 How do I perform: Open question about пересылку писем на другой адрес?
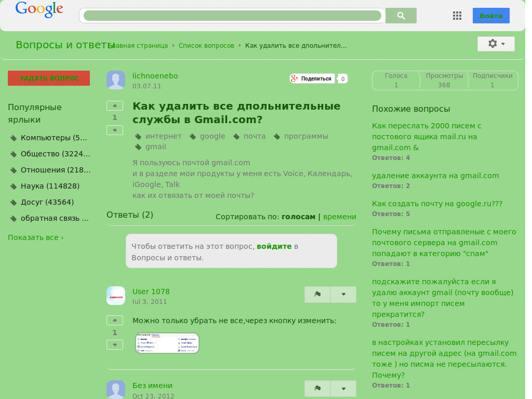(444, 358)
